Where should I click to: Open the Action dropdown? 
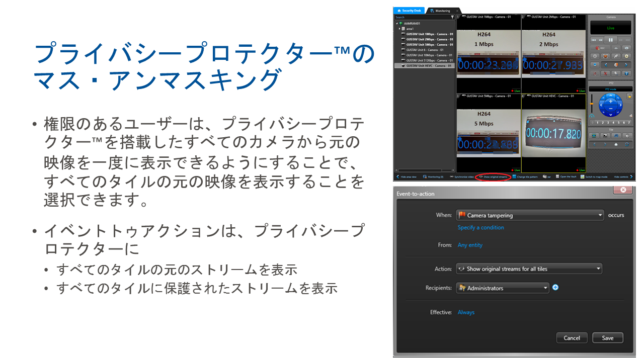(529, 269)
